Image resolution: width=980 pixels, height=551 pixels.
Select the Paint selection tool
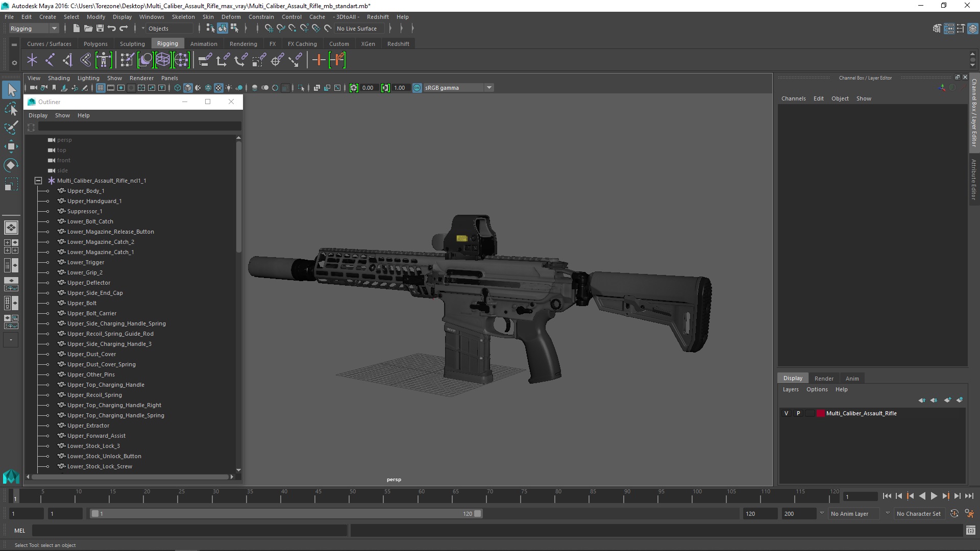point(11,128)
